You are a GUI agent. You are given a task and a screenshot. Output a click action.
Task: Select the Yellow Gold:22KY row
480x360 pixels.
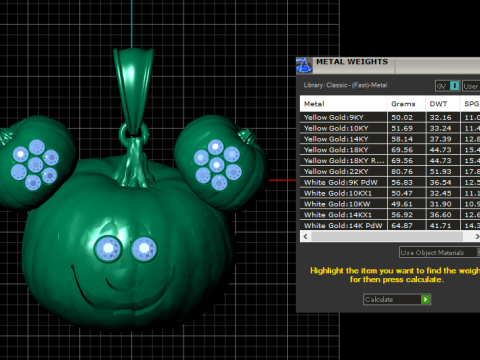click(390, 172)
